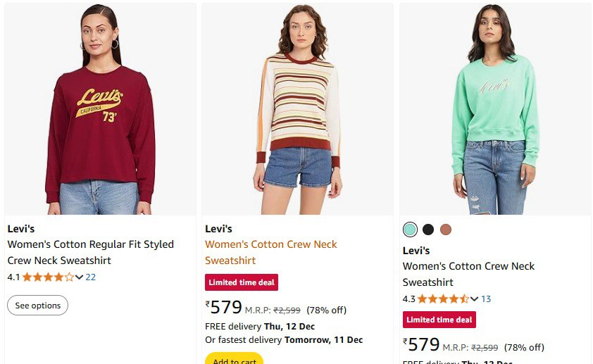Click the 4.1 star rating icons
The width and height of the screenshot is (593, 364).
pos(48,277)
